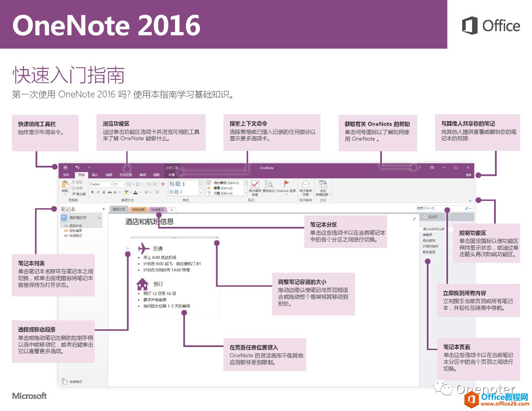Pin the 笔记本 notebook pane

[x=103, y=209]
